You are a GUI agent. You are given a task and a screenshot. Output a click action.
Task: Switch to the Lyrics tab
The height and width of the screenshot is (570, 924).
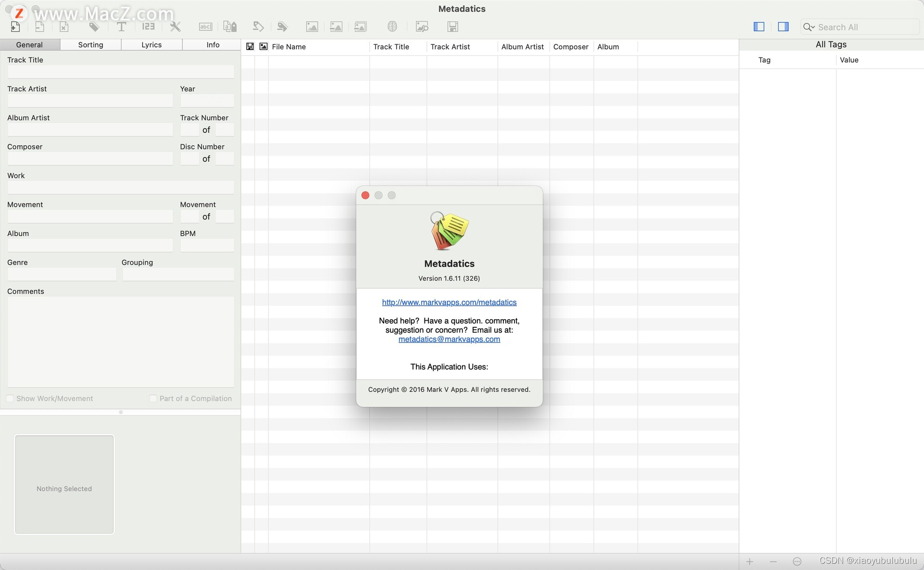click(151, 44)
